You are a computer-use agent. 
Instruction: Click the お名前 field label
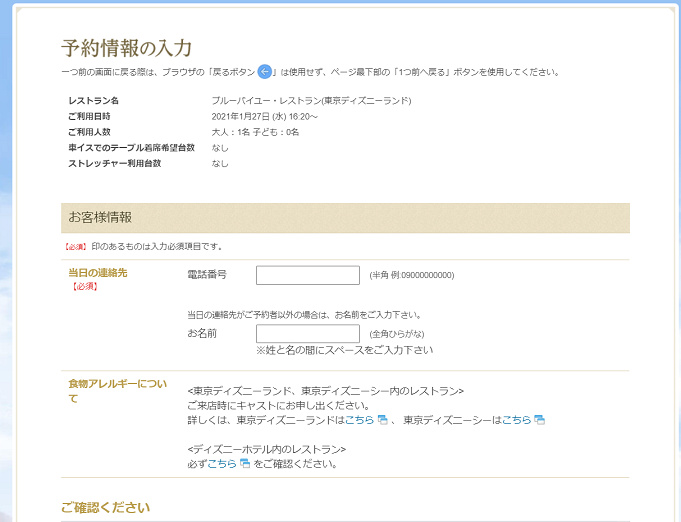(x=202, y=334)
